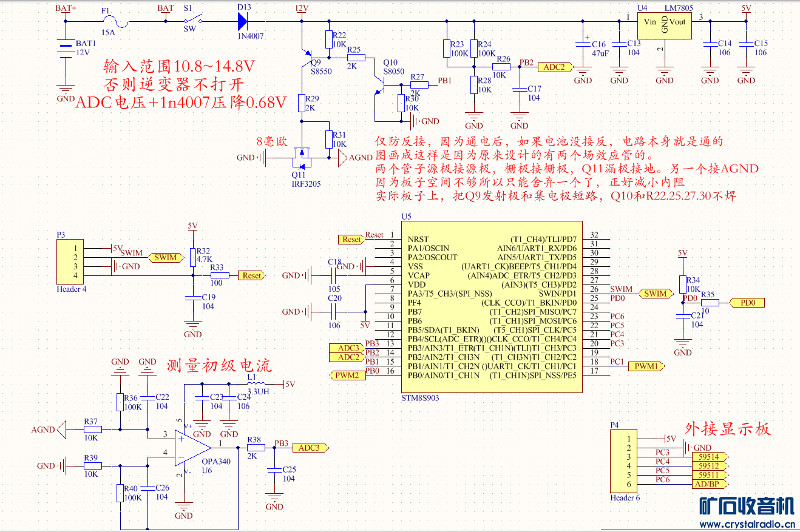Select resistor R28 10K
Screen dimensions: 800x532
473,85
